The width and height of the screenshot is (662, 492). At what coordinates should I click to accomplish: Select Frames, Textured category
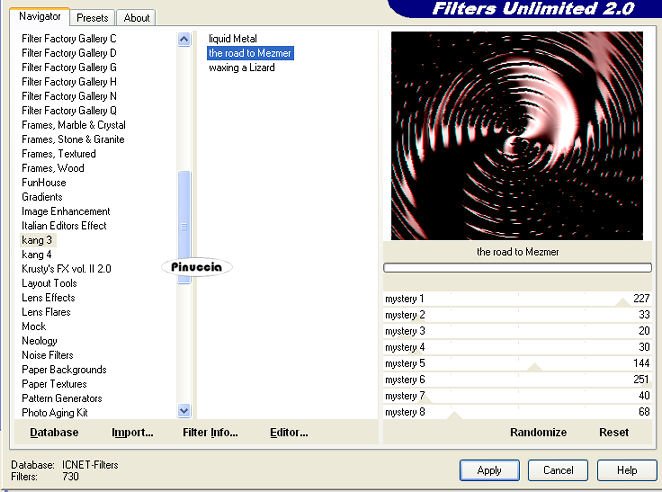pyautogui.click(x=59, y=154)
